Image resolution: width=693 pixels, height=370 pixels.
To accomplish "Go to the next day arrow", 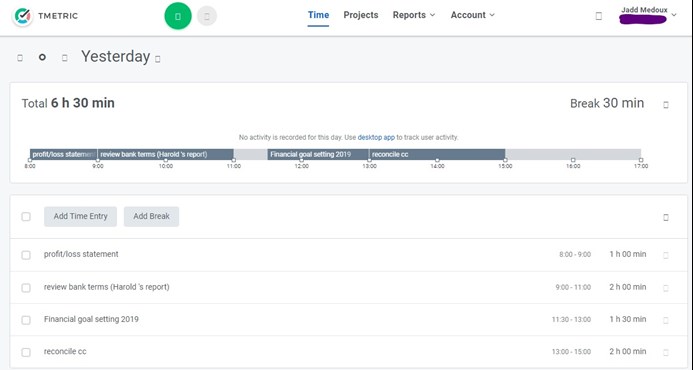I will click(x=65, y=57).
